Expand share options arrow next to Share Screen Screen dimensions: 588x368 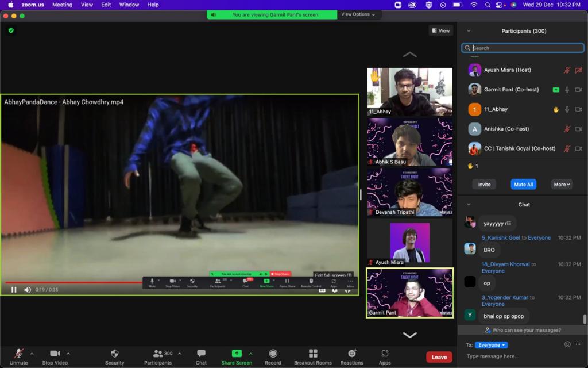250,354
